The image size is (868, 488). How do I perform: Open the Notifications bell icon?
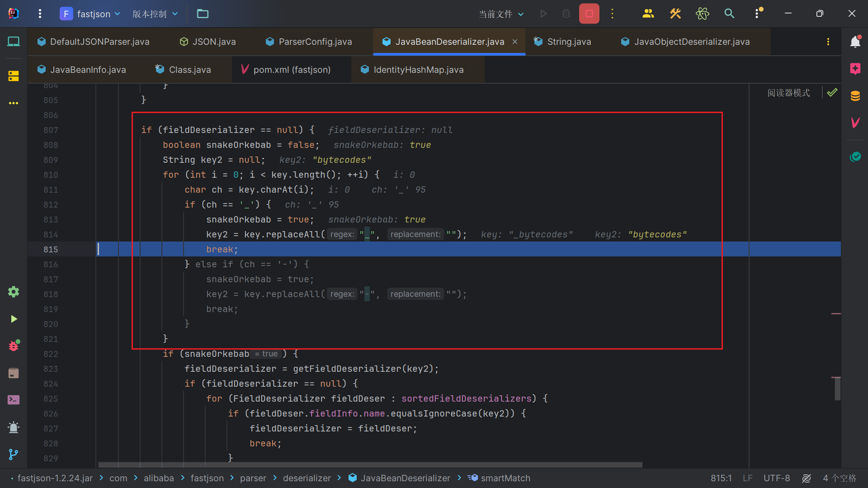pos(855,42)
